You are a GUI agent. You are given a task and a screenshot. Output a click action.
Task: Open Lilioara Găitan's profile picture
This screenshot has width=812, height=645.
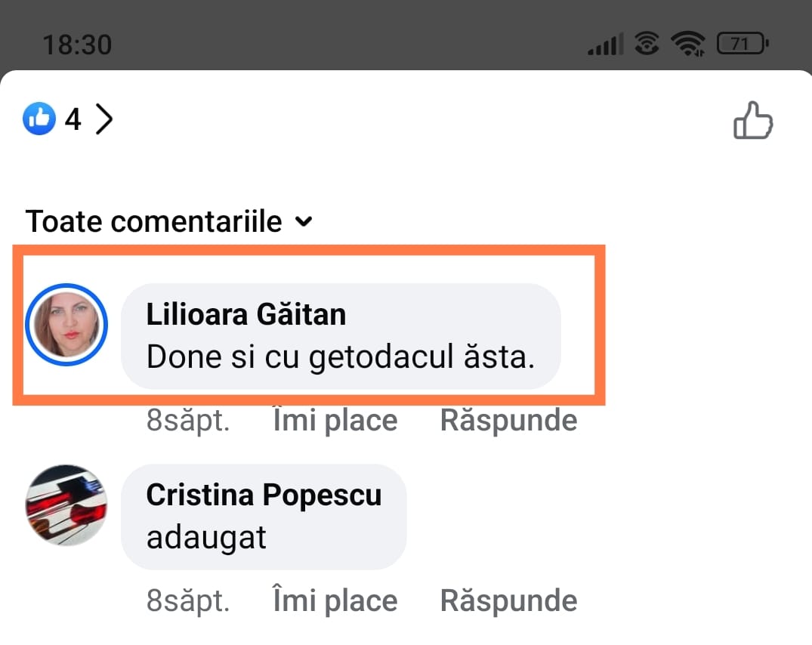[x=66, y=325]
